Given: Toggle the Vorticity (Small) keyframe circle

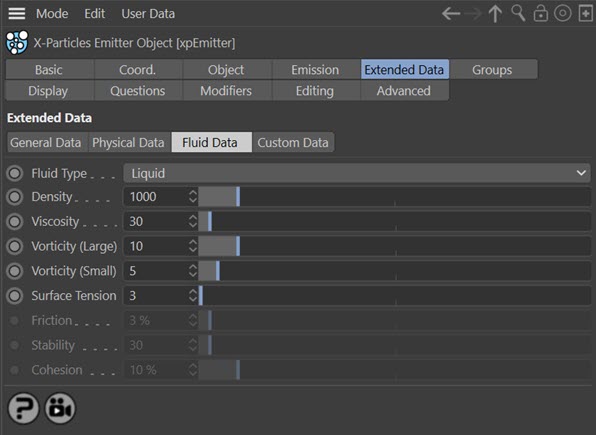Looking at the screenshot, I should click(x=15, y=271).
